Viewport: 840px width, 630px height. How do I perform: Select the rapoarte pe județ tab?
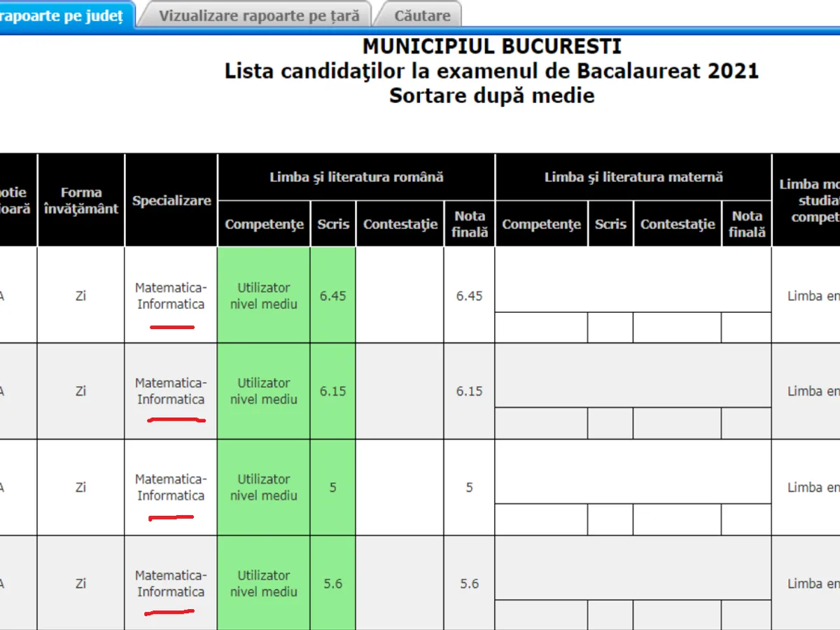click(63, 15)
